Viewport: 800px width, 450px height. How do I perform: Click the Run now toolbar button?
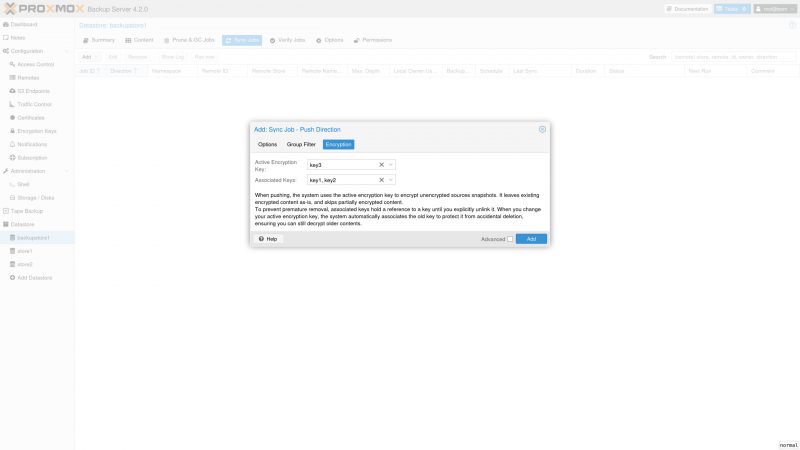tap(205, 57)
